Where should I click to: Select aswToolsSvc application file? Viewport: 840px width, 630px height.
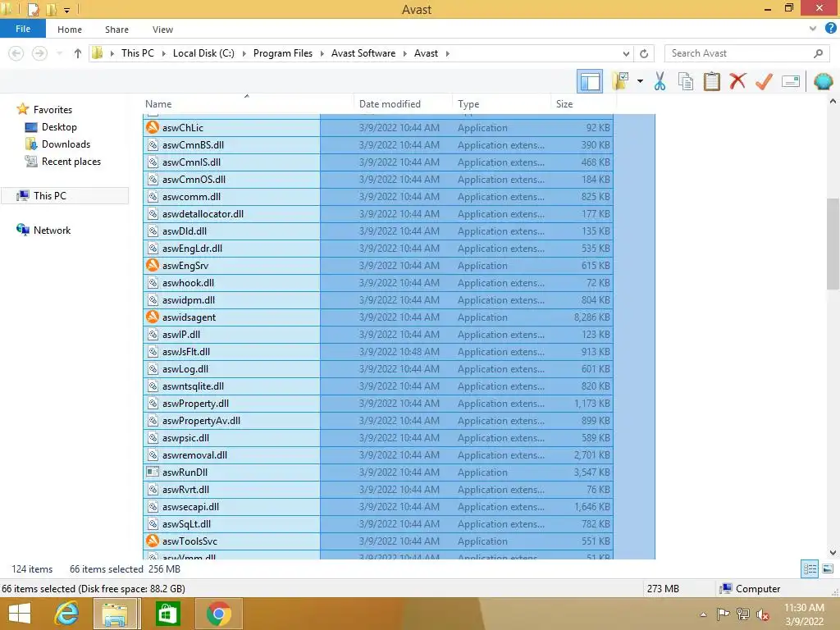(189, 541)
